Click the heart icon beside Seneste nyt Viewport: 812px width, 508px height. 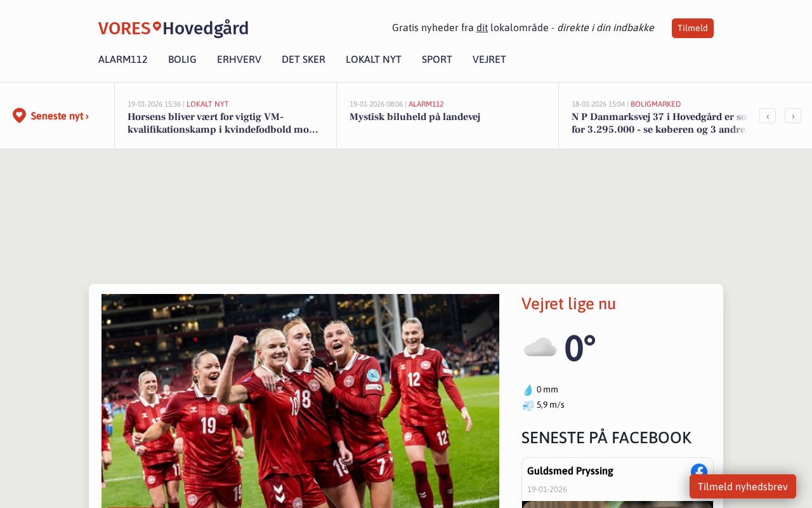pyautogui.click(x=19, y=116)
